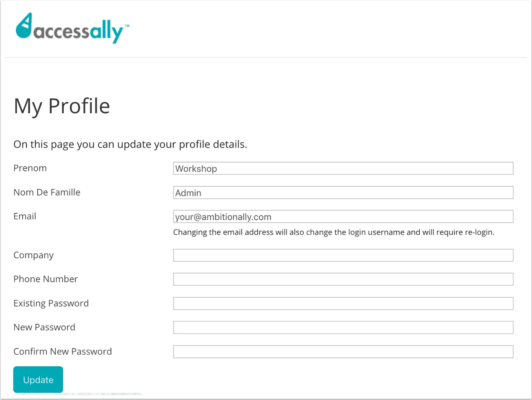The image size is (532, 400).
Task: Select the Email address field
Action: pos(343,217)
